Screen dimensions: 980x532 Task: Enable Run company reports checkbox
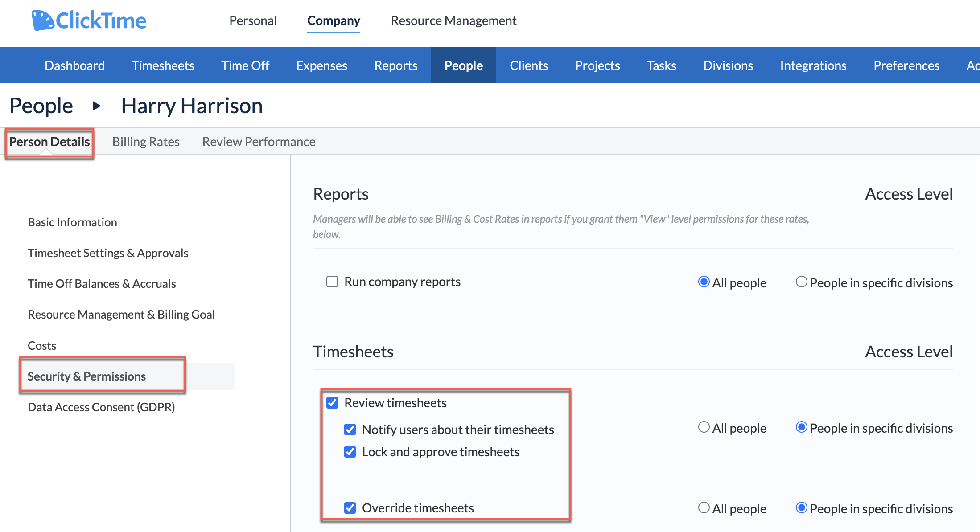[332, 282]
